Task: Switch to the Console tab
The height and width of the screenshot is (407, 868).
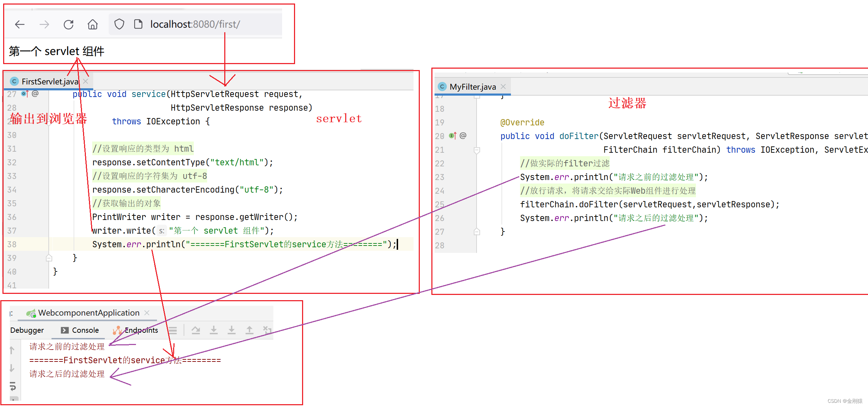Action: point(80,330)
